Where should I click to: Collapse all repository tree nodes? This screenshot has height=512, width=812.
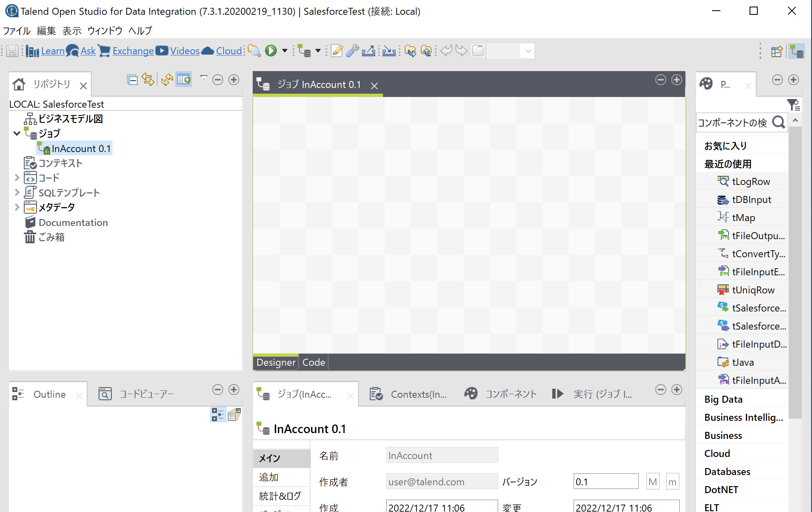132,79
